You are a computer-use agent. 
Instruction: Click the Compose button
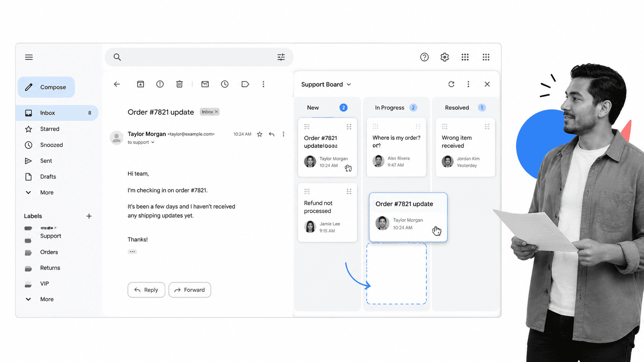click(x=46, y=87)
